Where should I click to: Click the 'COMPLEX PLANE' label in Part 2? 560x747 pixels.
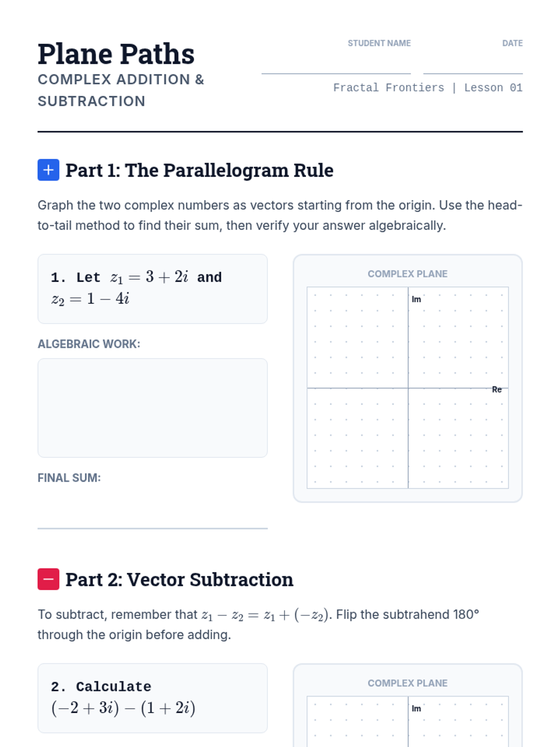407,684
